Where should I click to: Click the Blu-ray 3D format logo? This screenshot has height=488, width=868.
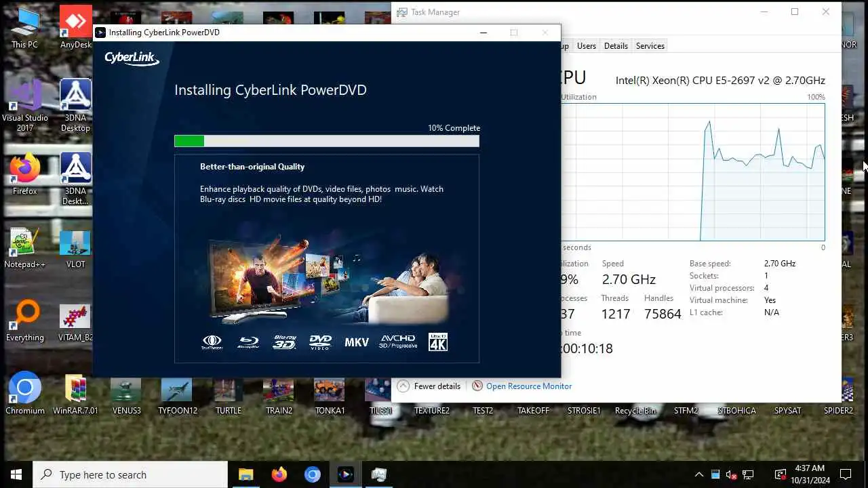click(x=285, y=342)
